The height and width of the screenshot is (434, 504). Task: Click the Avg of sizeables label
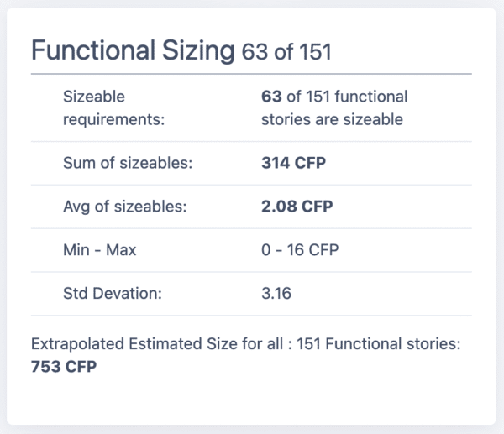tap(124, 207)
